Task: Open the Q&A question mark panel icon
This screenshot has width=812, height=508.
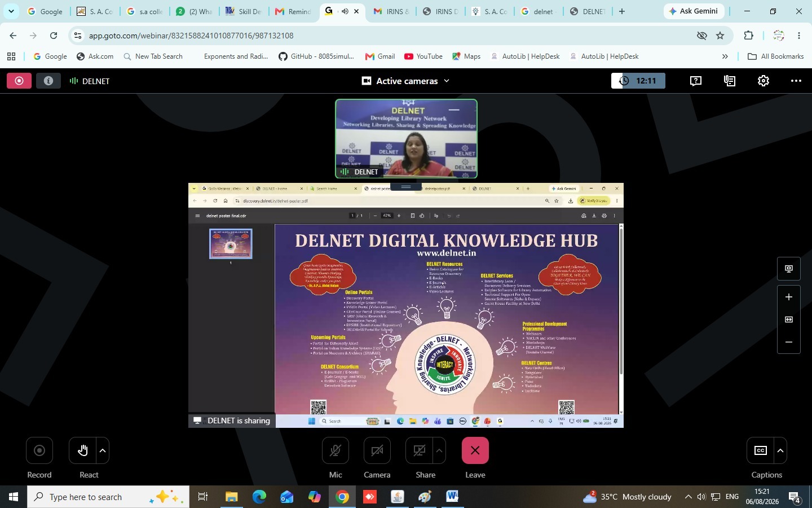Action: click(x=696, y=81)
